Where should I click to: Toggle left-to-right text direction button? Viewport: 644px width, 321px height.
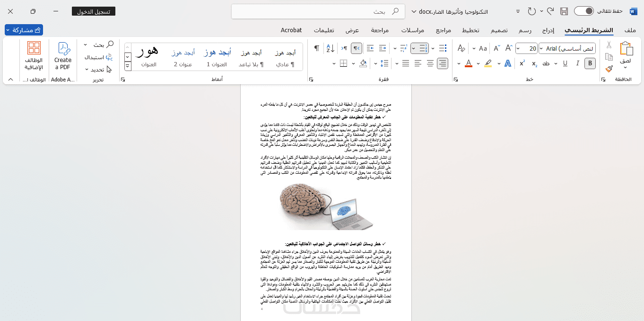[x=345, y=48]
